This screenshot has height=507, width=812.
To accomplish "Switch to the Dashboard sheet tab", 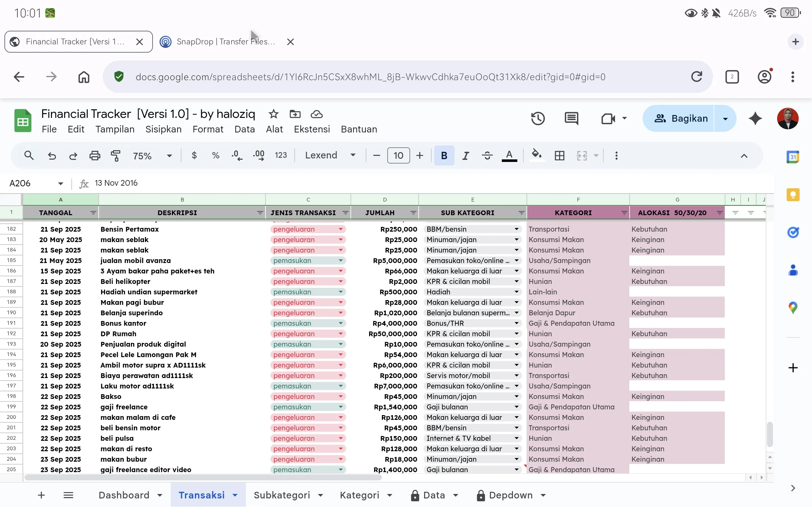I will (124, 495).
